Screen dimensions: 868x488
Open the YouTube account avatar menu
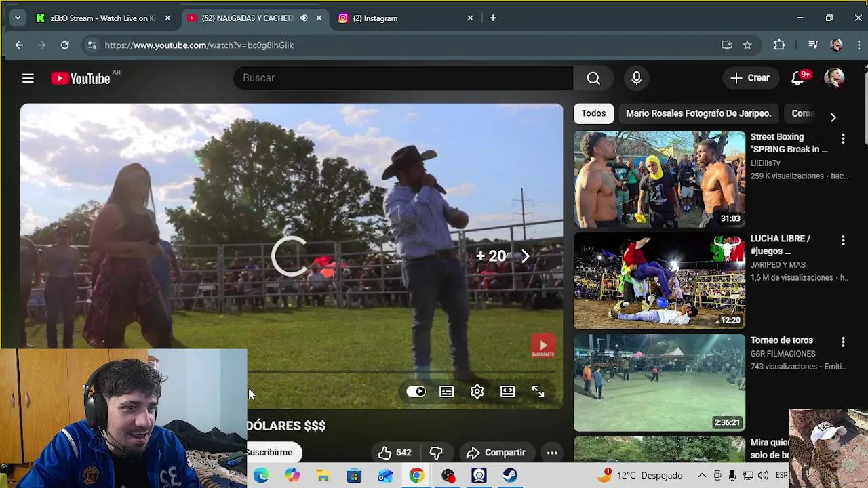pyautogui.click(x=834, y=79)
